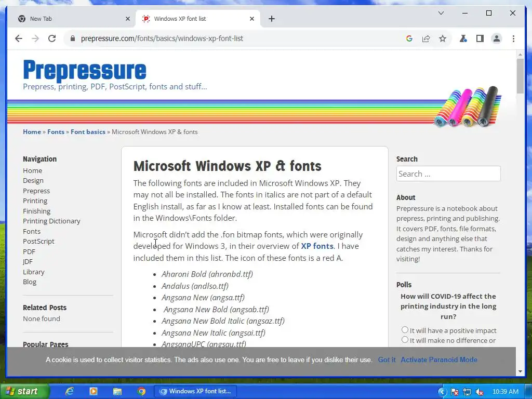Close the New Tab tab
This screenshot has width=532, height=399.
tap(128, 19)
